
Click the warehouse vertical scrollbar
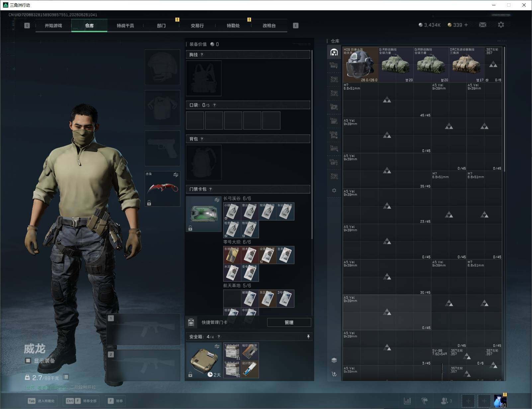pyautogui.click(x=504, y=109)
